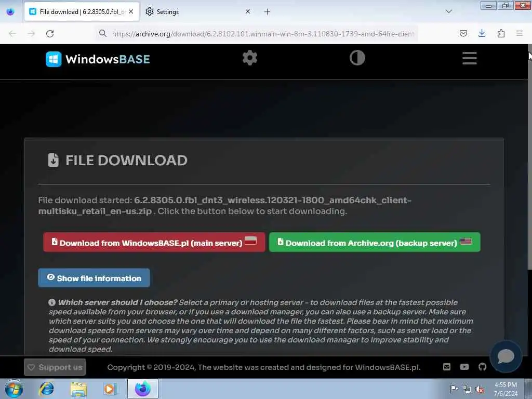Open Action Center flag in system tray
532x399 pixels.
pyautogui.click(x=454, y=389)
